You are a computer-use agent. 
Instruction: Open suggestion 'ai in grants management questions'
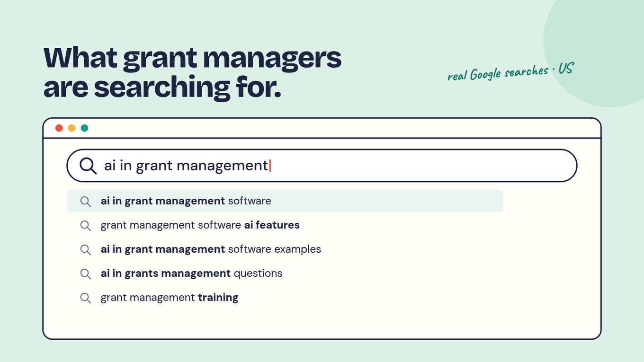(x=191, y=274)
